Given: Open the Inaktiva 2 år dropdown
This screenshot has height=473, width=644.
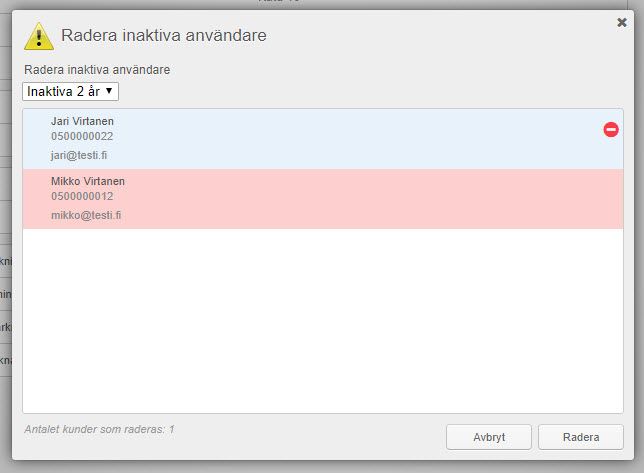Looking at the screenshot, I should (71, 91).
